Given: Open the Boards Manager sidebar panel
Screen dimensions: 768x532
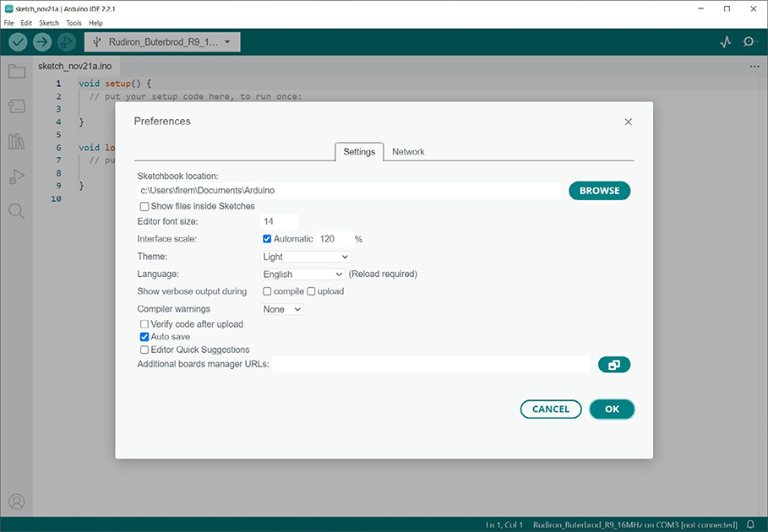Looking at the screenshot, I should click(x=17, y=106).
